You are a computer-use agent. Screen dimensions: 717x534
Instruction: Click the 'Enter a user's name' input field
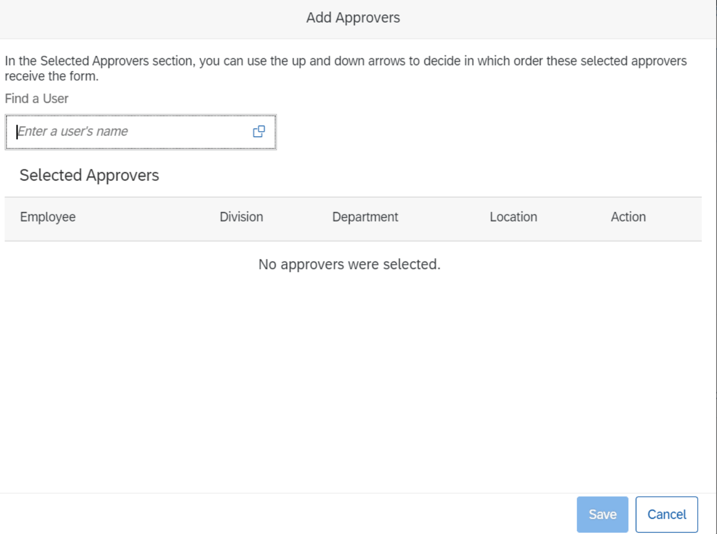coord(120,132)
